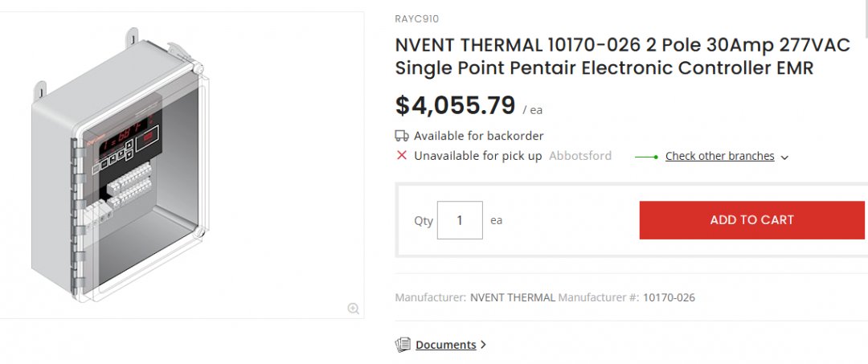
Task: Focus the Qty quantity input field
Action: pyautogui.click(x=460, y=220)
